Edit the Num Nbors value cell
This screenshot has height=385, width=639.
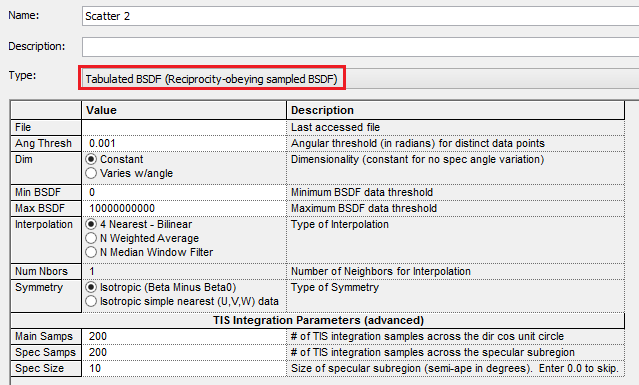point(184,271)
